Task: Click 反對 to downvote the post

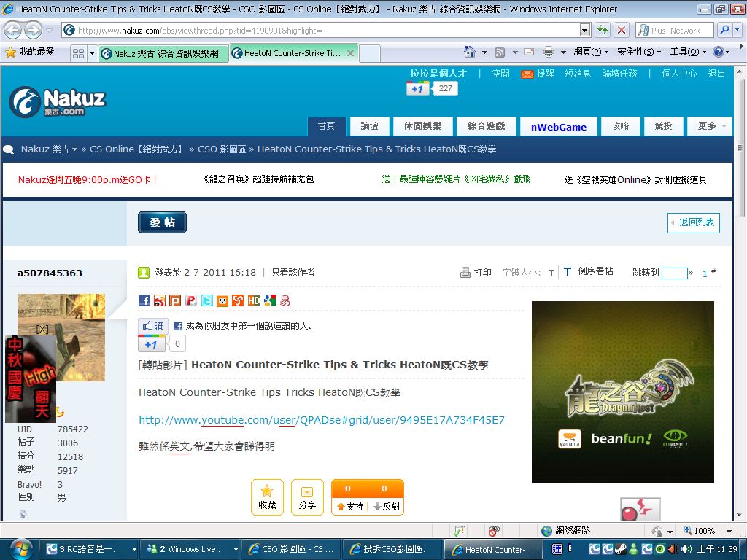Action: pyautogui.click(x=387, y=506)
